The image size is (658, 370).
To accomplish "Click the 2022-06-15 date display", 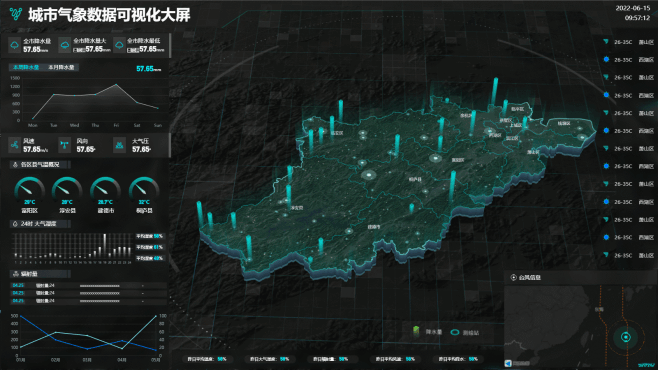I will [x=633, y=8].
